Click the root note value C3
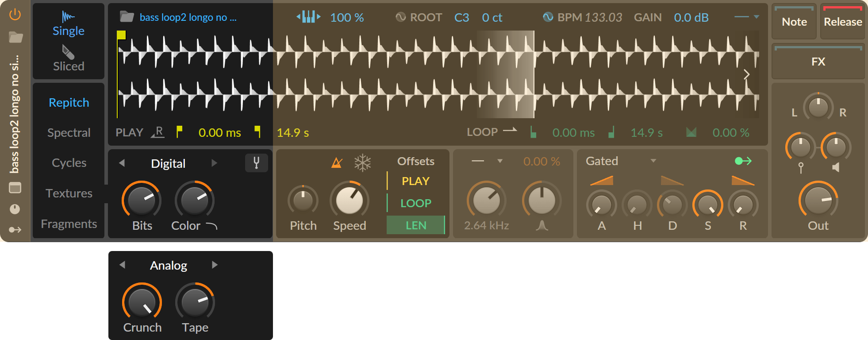This screenshot has width=868, height=340. click(x=462, y=17)
